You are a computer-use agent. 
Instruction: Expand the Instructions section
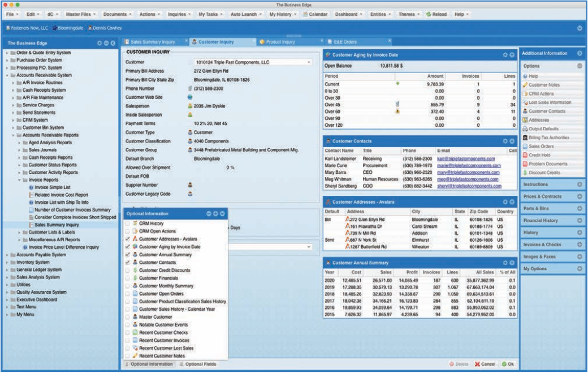click(x=580, y=185)
